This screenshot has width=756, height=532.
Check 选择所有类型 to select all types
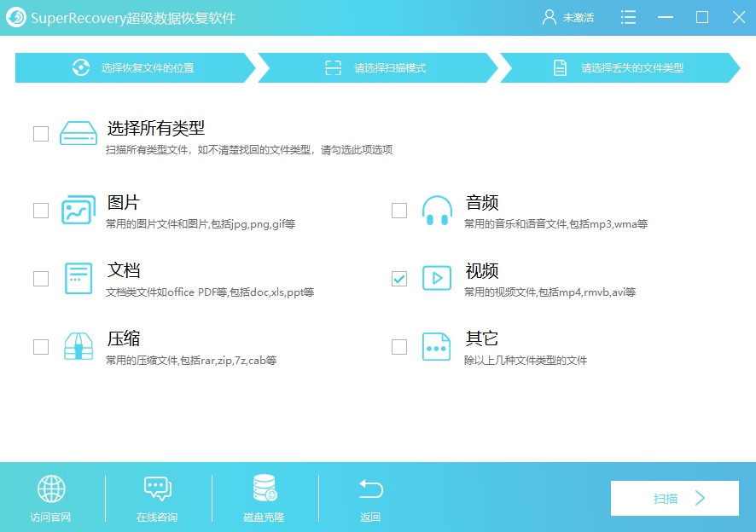(x=40, y=132)
